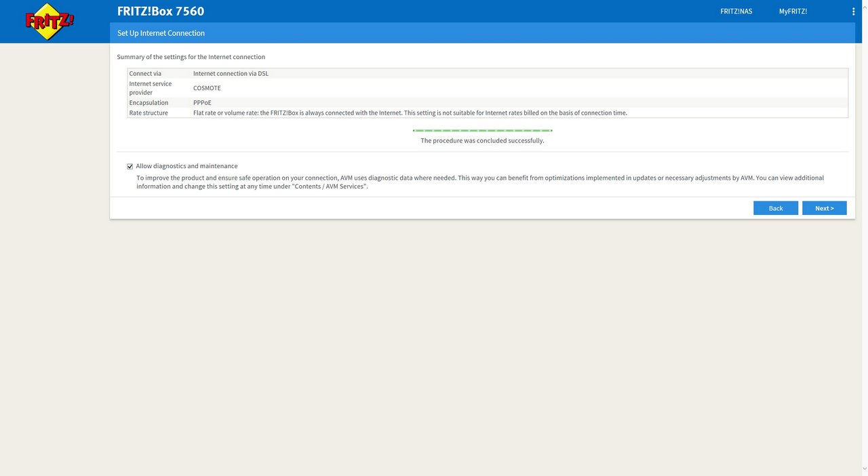The width and height of the screenshot is (868, 476).
Task: Click the Encapsulation row label
Action: click(149, 103)
